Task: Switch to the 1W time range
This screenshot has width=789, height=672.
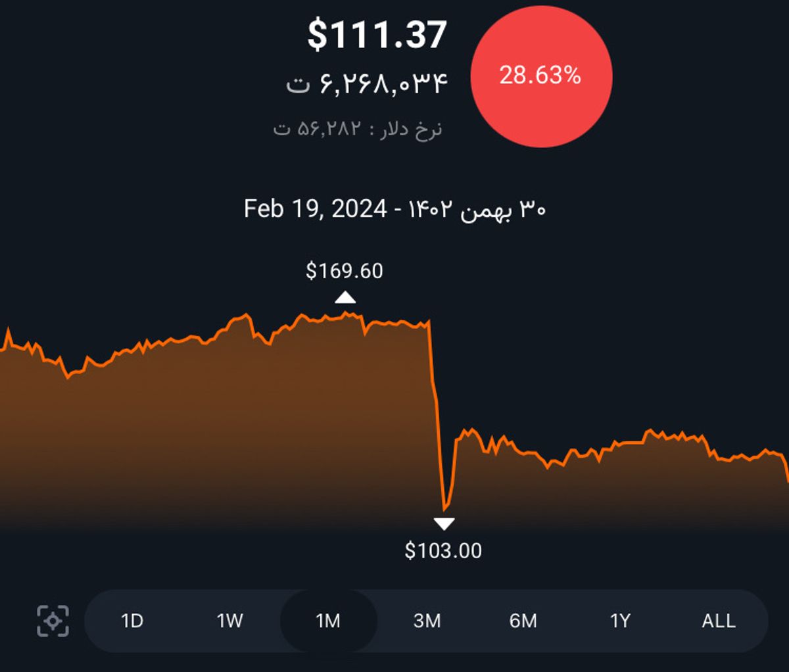Action: tap(230, 621)
